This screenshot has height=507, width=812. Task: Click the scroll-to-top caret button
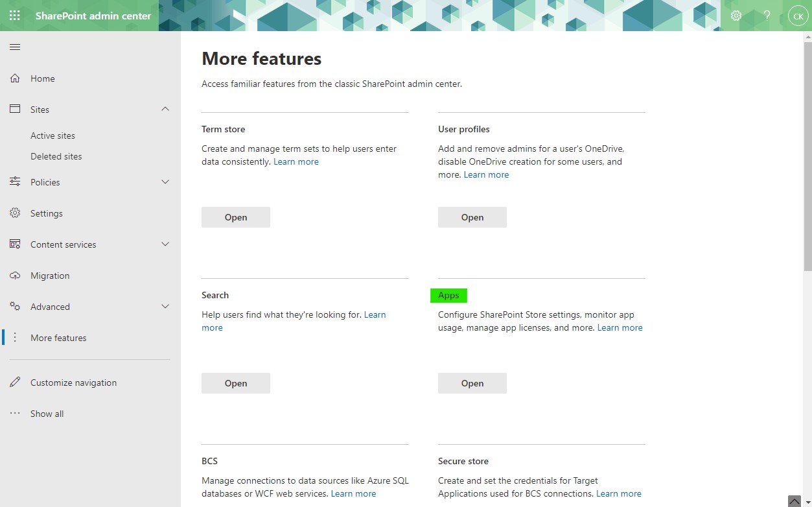tap(795, 501)
